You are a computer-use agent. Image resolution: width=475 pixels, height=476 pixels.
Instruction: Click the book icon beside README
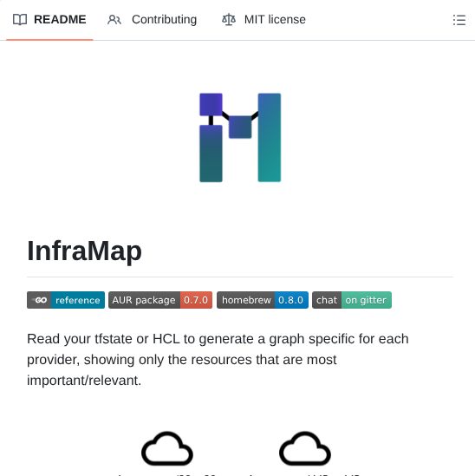20,20
